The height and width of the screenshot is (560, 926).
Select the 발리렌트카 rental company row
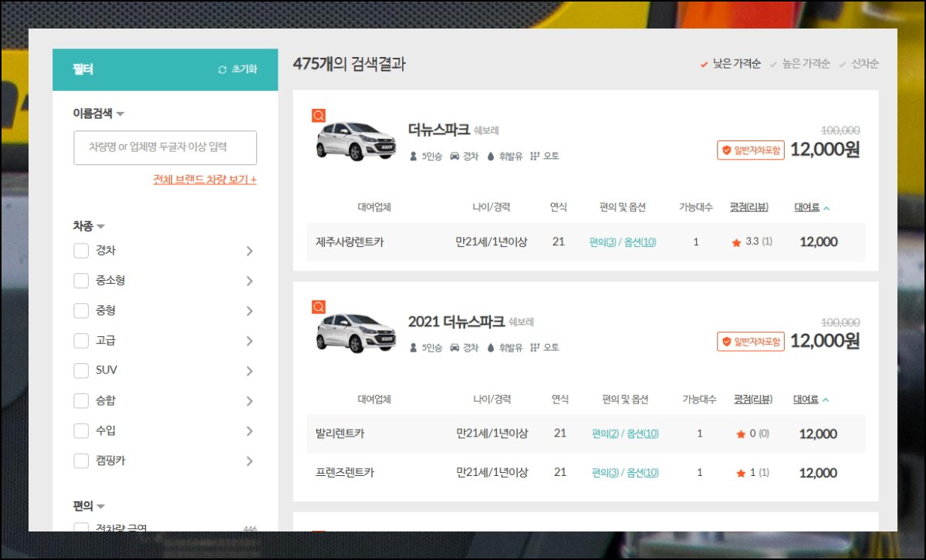[586, 434]
